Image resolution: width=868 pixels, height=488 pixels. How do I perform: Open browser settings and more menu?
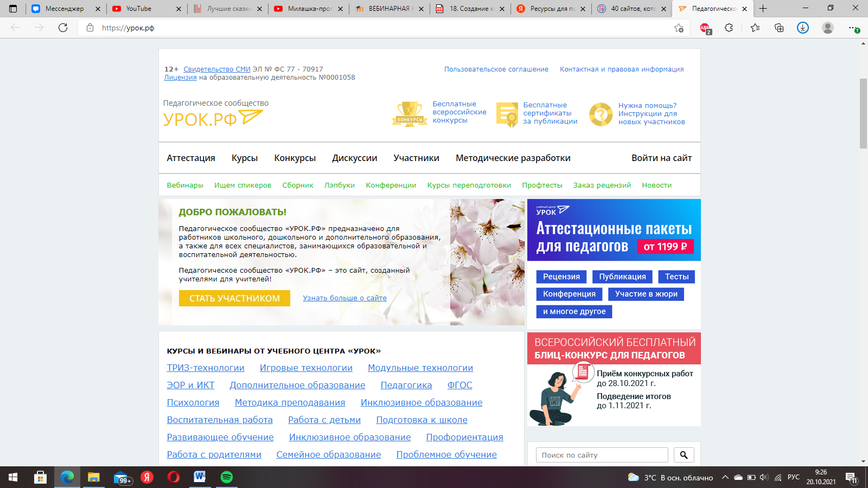click(x=854, y=28)
